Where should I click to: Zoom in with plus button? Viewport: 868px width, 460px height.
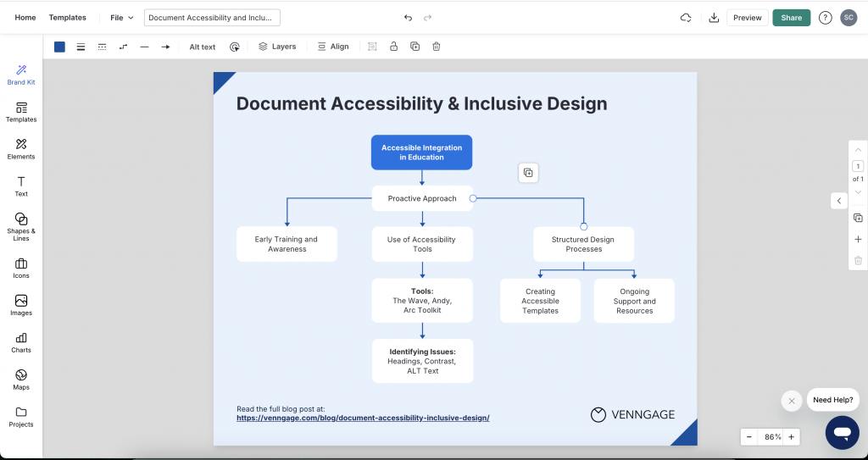(791, 437)
